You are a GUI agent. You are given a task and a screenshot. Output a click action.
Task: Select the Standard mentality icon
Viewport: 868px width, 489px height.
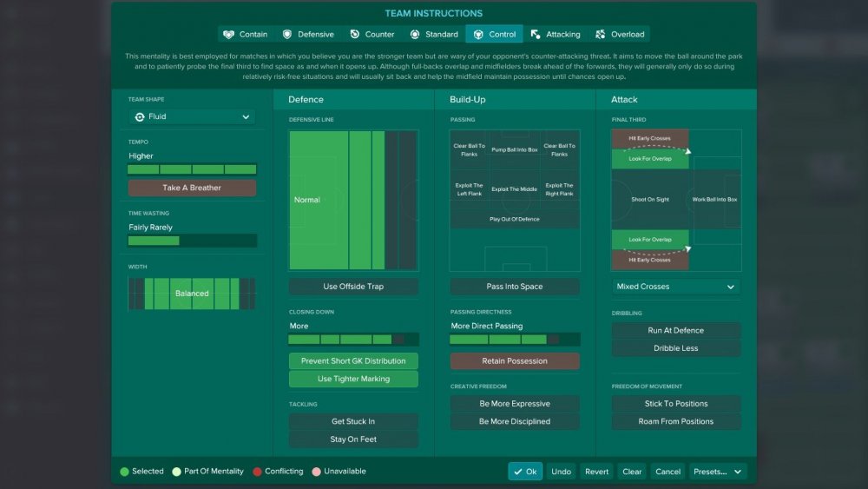(415, 35)
